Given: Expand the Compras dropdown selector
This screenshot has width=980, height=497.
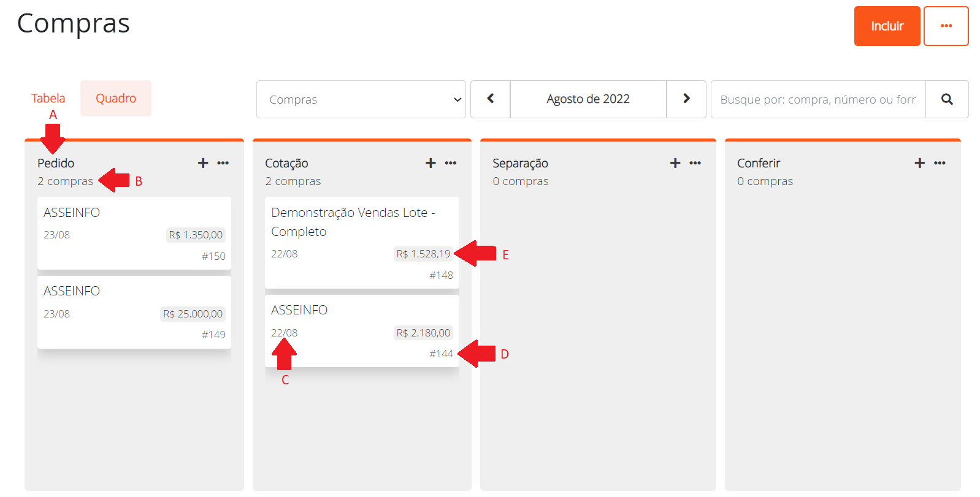Looking at the screenshot, I should point(361,99).
